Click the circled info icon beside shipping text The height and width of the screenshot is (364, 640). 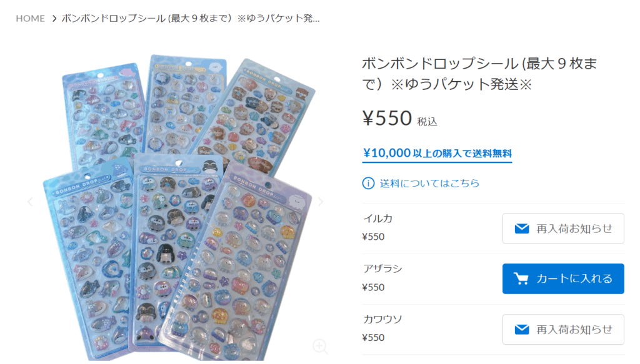pyautogui.click(x=368, y=184)
